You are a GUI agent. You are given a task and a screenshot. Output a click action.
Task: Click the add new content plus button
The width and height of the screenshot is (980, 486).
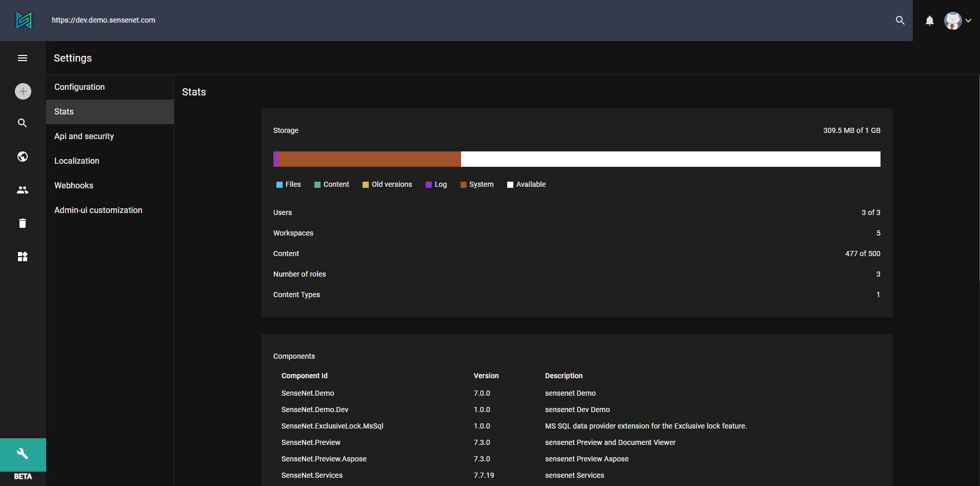click(x=23, y=91)
